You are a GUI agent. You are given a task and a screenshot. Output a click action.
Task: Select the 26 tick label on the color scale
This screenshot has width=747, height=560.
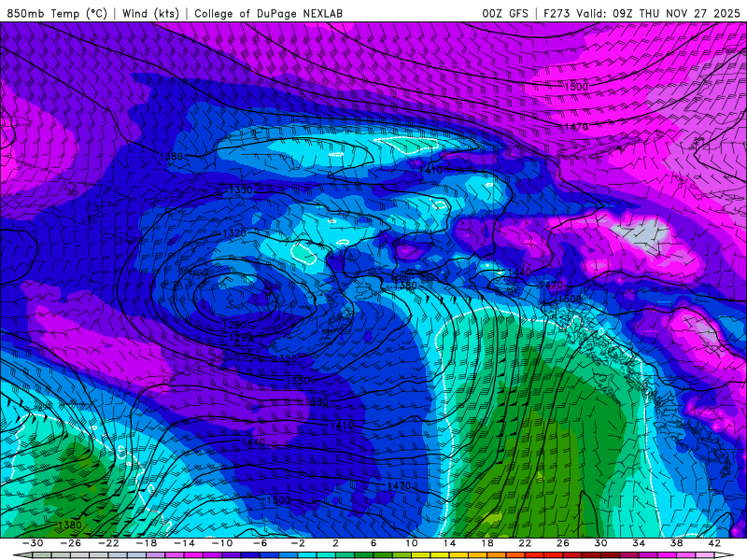(x=563, y=543)
